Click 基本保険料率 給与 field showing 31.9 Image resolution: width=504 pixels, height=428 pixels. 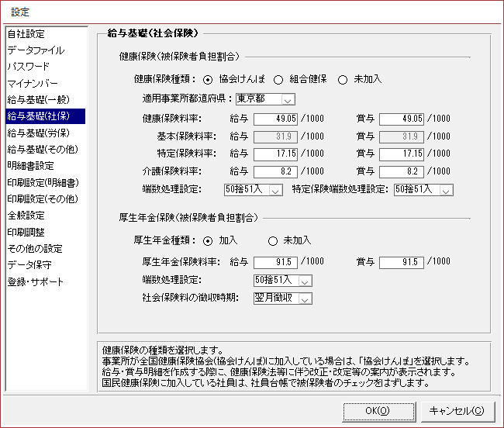[275, 137]
